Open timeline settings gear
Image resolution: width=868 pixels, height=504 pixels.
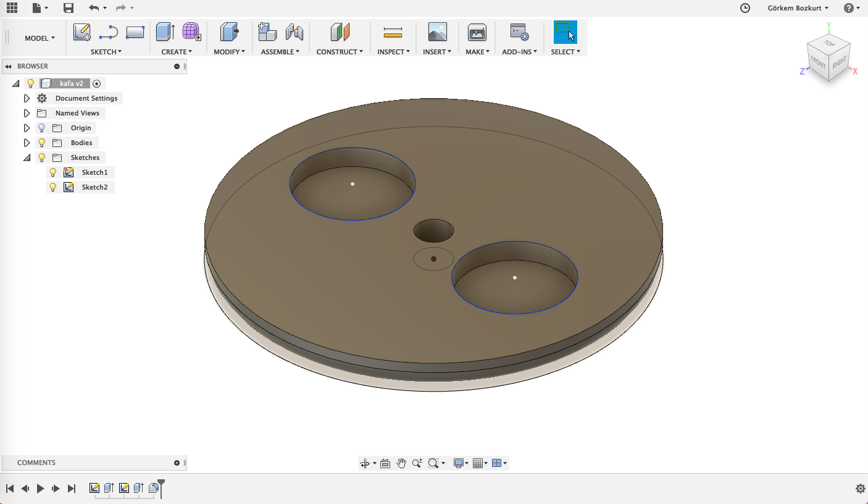861,489
